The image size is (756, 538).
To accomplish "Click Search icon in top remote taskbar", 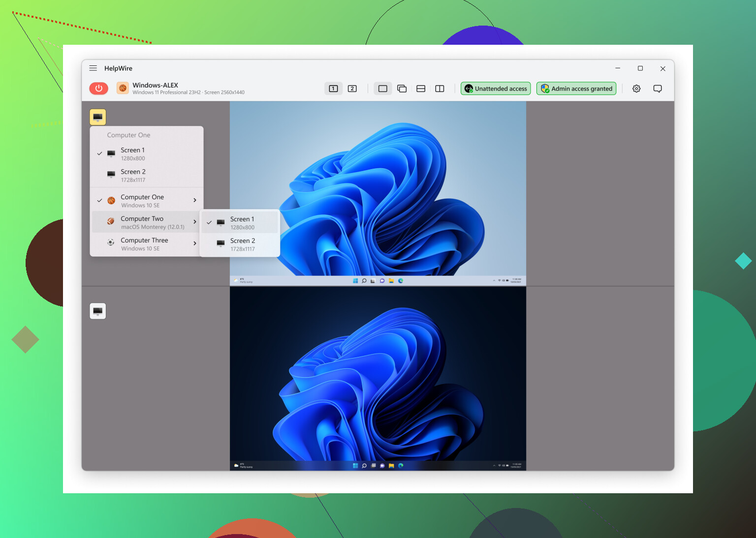I will point(364,281).
